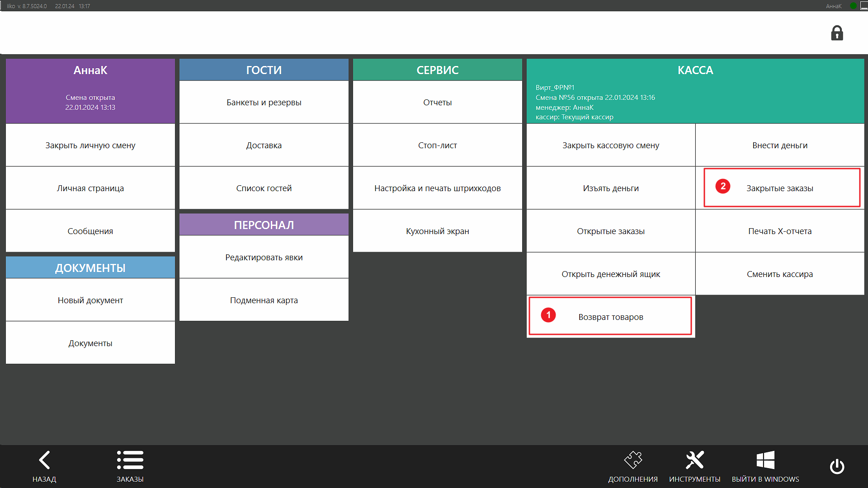Open the Доставка tile
The image size is (868, 488).
[x=264, y=145]
